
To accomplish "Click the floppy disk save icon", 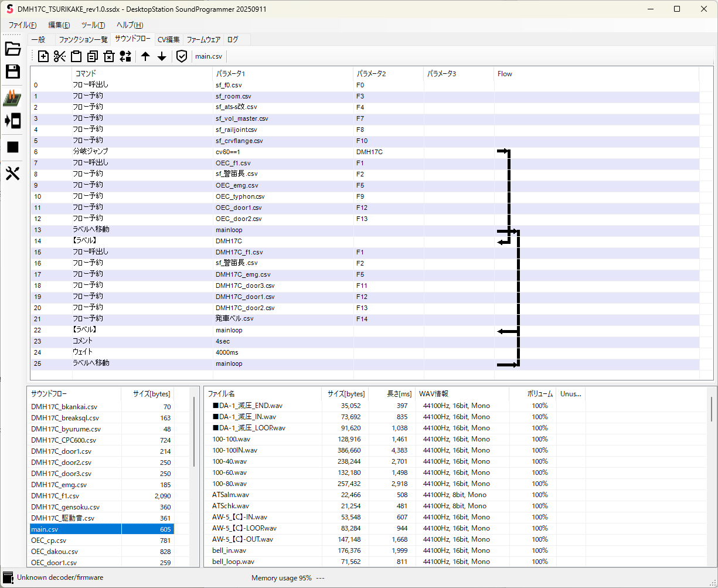I will click(x=13, y=72).
